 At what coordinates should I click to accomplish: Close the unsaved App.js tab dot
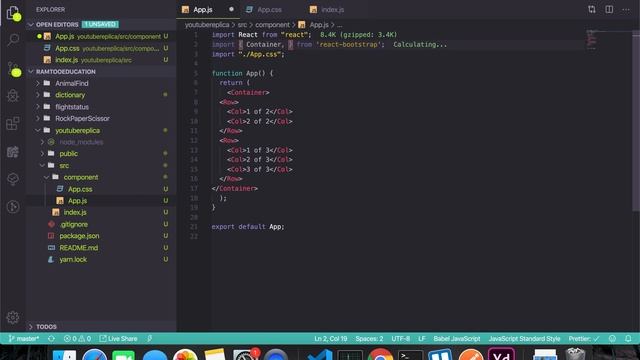231,9
